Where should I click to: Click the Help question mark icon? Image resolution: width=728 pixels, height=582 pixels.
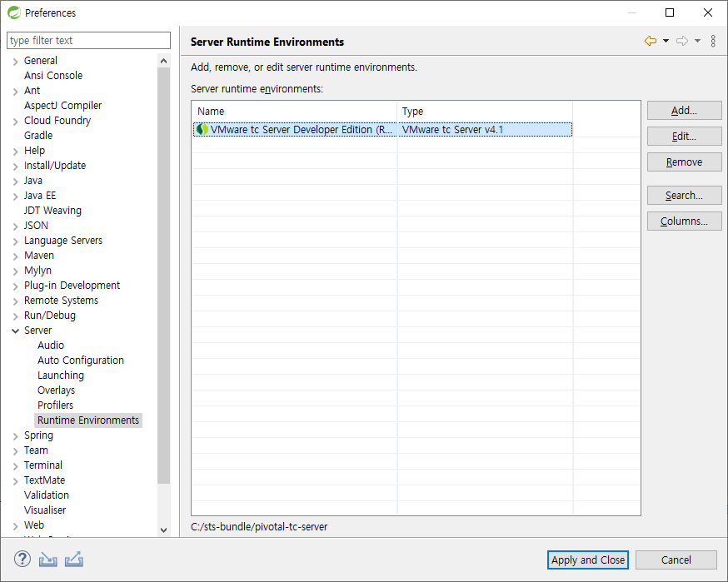[22, 560]
